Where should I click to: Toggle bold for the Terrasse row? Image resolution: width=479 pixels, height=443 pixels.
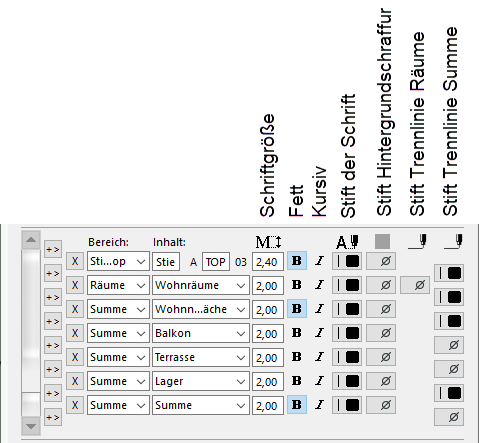pyautogui.click(x=297, y=357)
